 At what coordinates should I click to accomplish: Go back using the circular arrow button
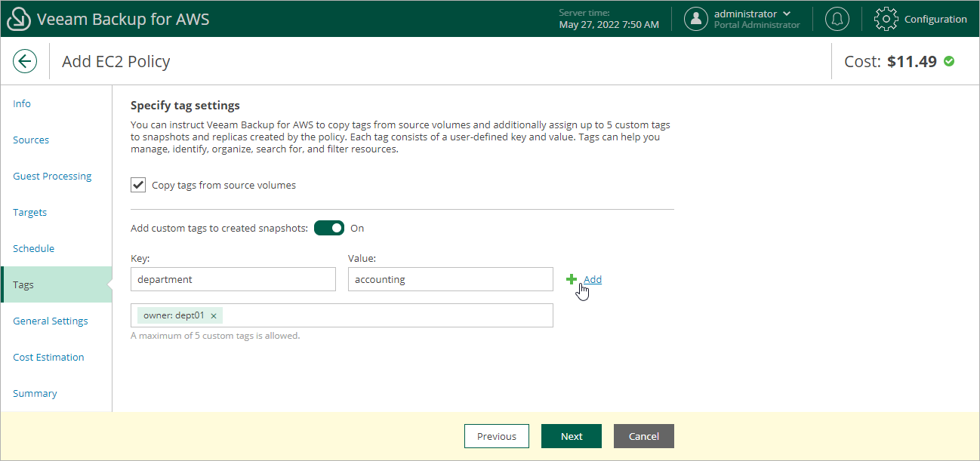tap(25, 61)
